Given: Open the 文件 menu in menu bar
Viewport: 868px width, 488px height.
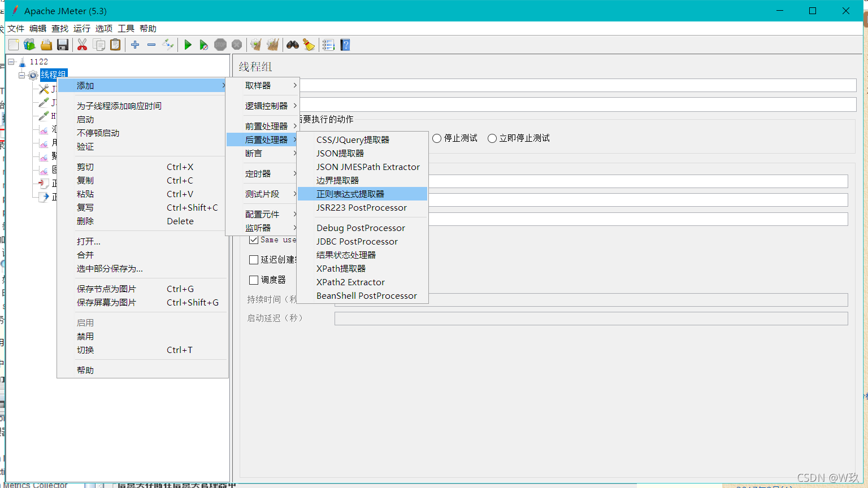Looking at the screenshot, I should pos(16,28).
